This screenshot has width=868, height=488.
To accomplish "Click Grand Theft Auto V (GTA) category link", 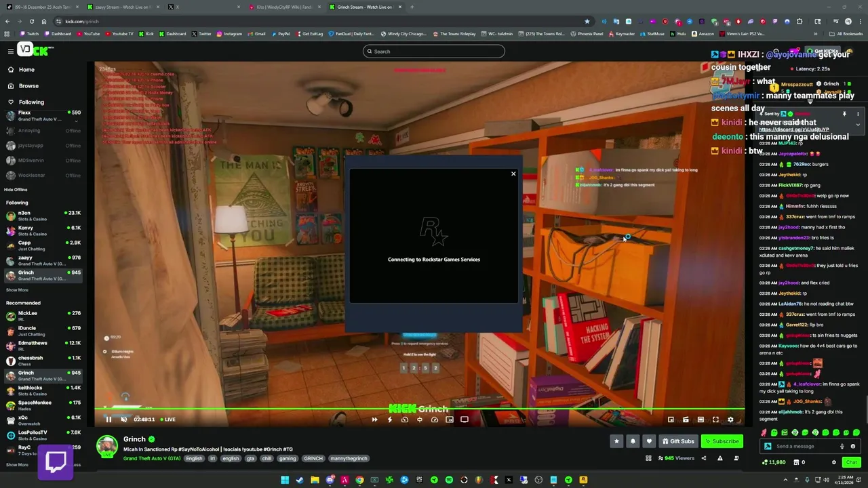I will pyautogui.click(x=152, y=458).
